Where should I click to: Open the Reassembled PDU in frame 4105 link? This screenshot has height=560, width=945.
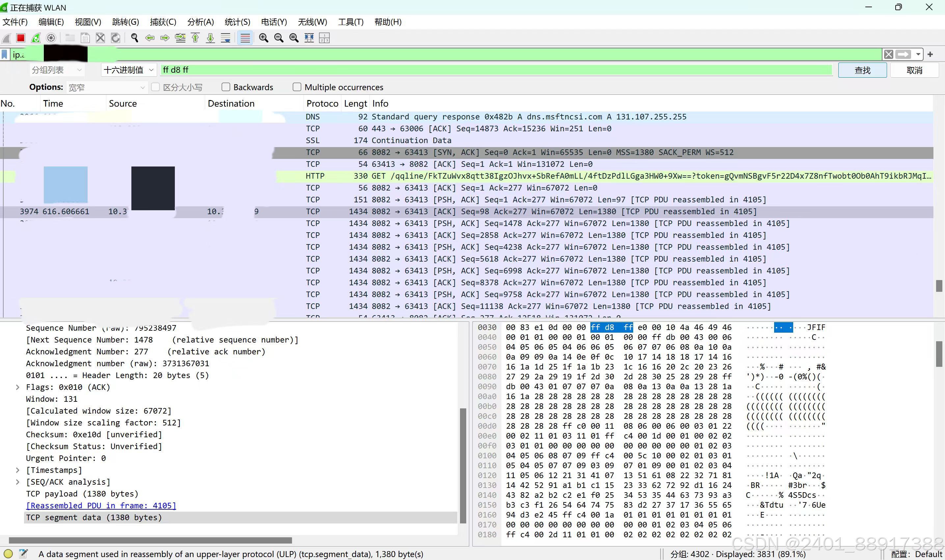coord(101,506)
